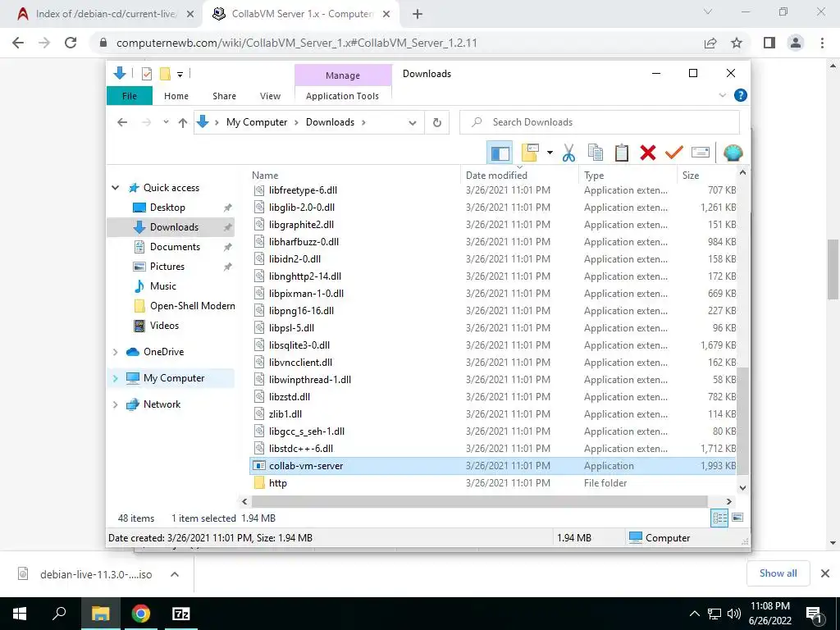Go back in Explorer history

click(x=122, y=122)
